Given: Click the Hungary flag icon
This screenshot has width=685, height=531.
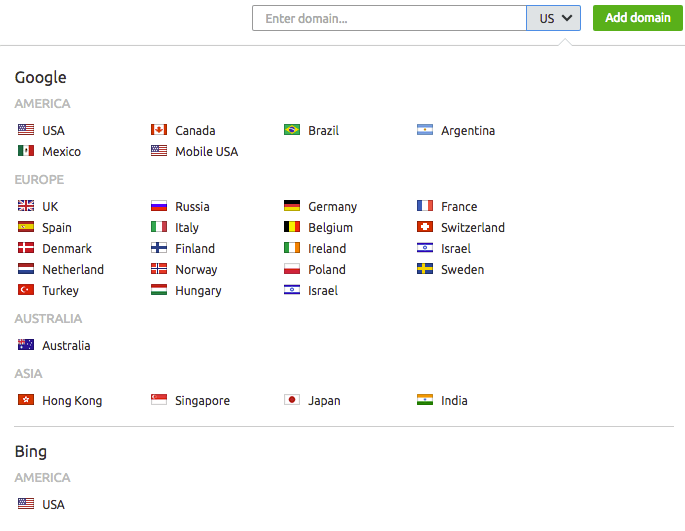Looking at the screenshot, I should pyautogui.click(x=159, y=290).
